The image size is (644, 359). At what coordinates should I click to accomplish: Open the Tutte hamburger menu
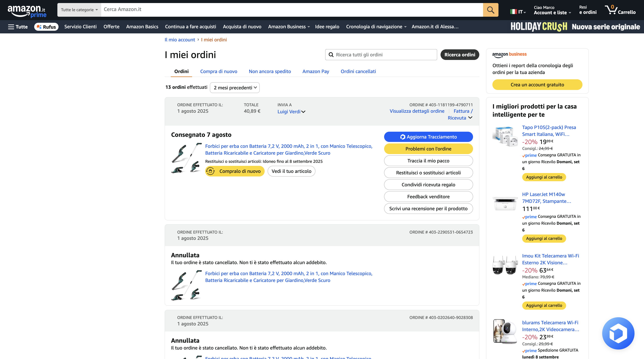pos(18,27)
